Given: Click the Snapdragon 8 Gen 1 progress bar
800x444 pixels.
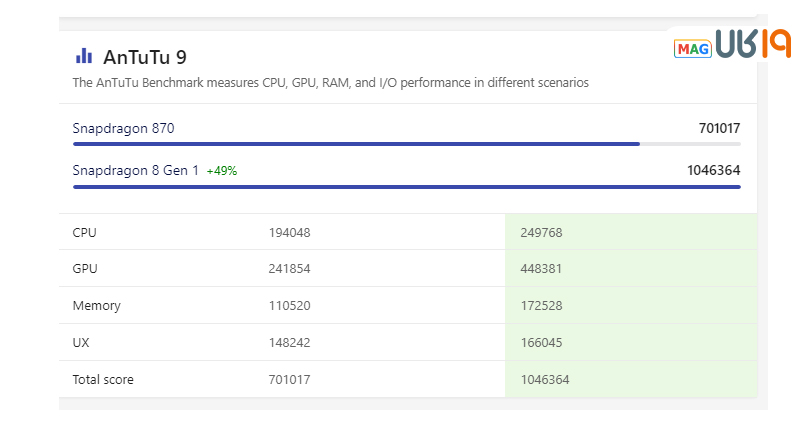Looking at the screenshot, I should click(x=406, y=187).
